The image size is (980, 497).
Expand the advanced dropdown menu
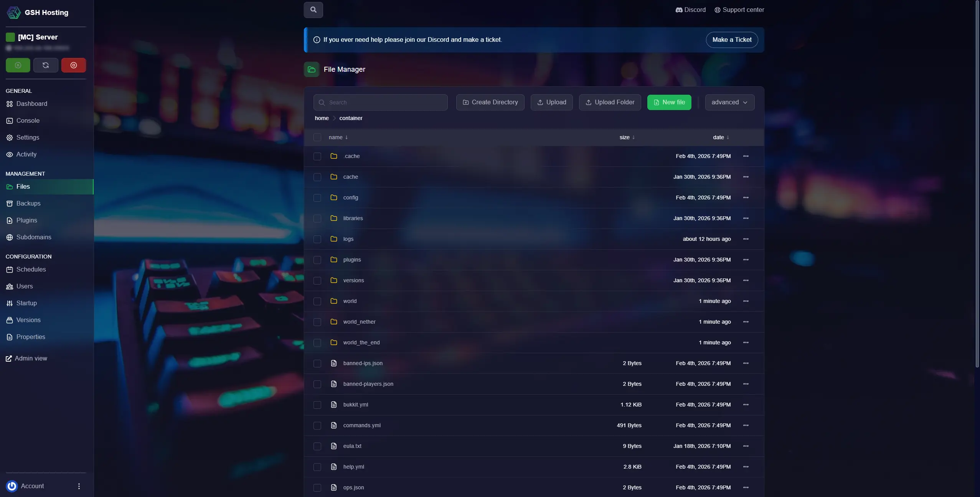click(x=729, y=102)
